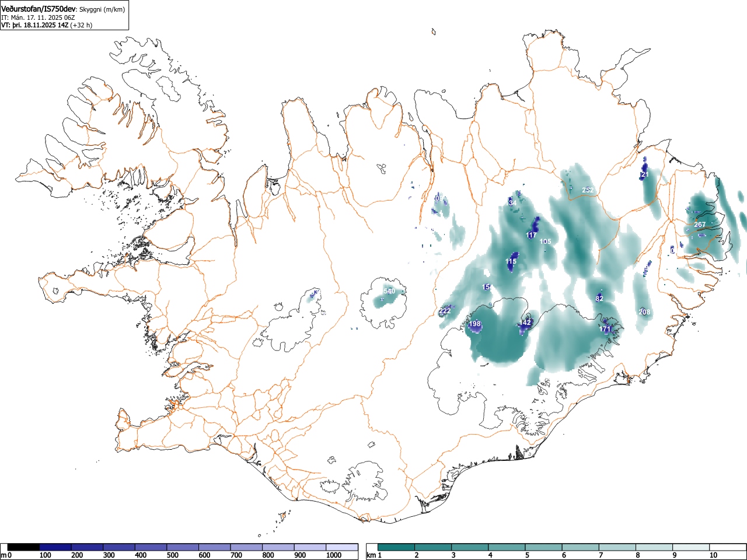Click the (+32 h) forecast offset text
The height and width of the screenshot is (560, 747).
point(81,25)
